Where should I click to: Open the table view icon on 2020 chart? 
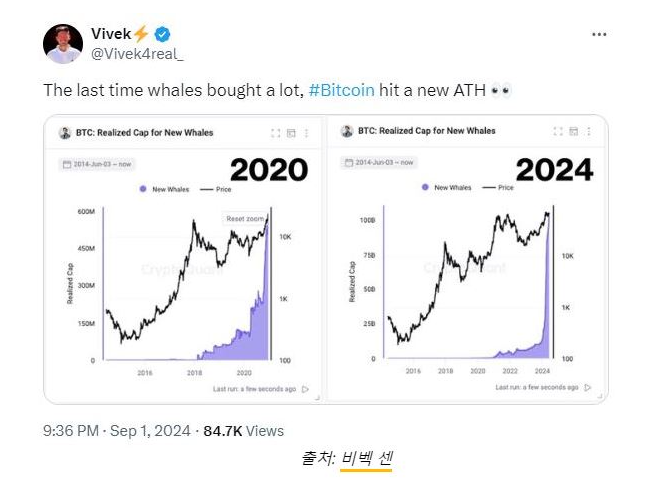pyautogui.click(x=291, y=133)
